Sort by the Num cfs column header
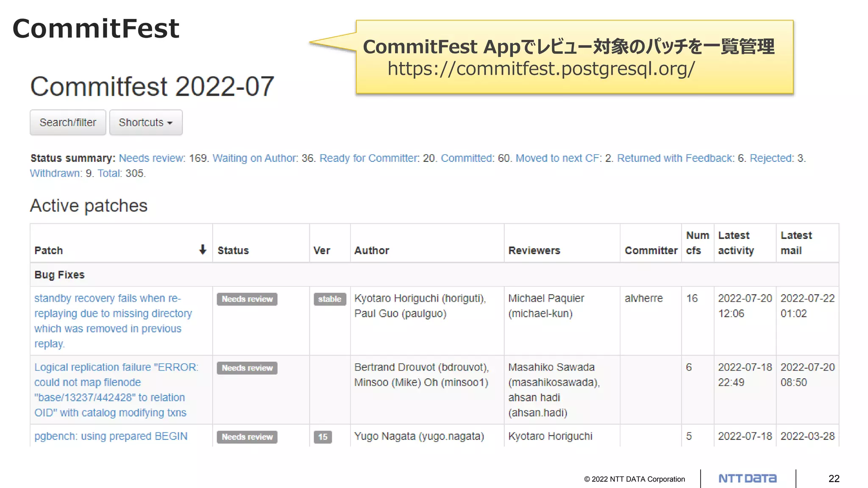 pyautogui.click(x=697, y=243)
